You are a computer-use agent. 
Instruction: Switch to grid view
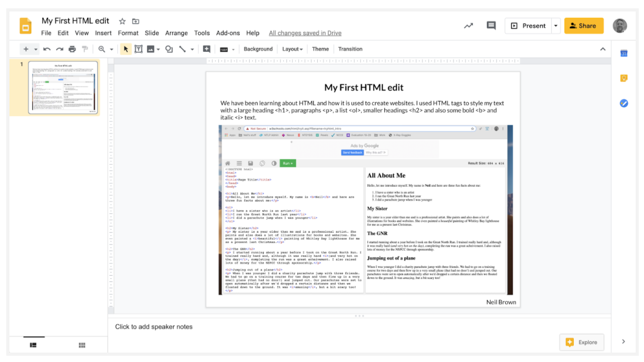(82, 345)
